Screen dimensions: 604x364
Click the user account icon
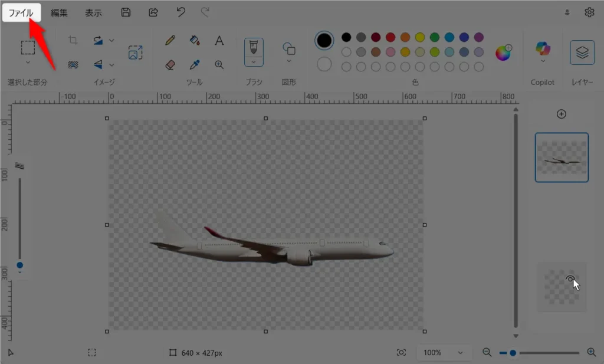pos(567,12)
